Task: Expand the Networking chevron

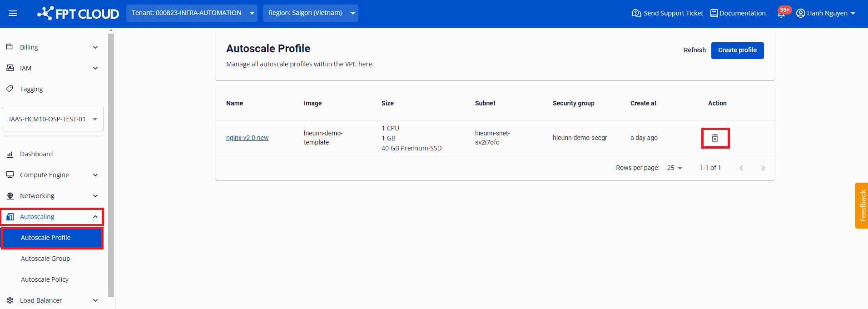Action: click(x=95, y=196)
